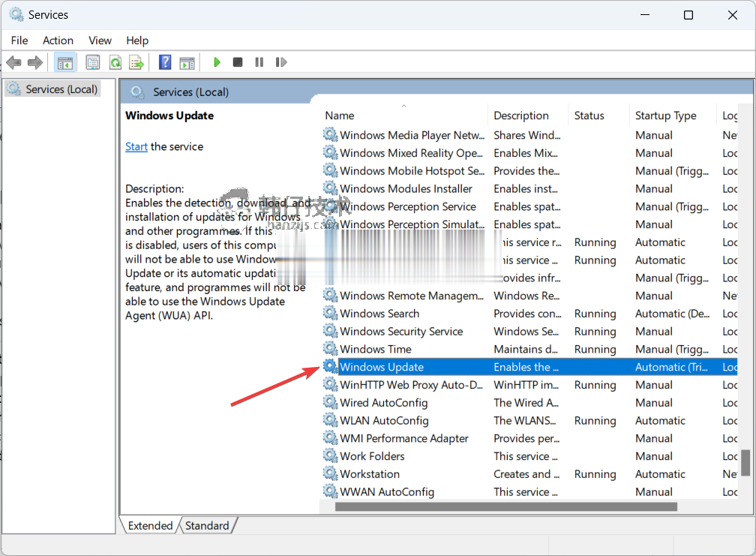Sort by the Startup Type column header
Viewport: 756px width, 556px height.
coord(666,116)
